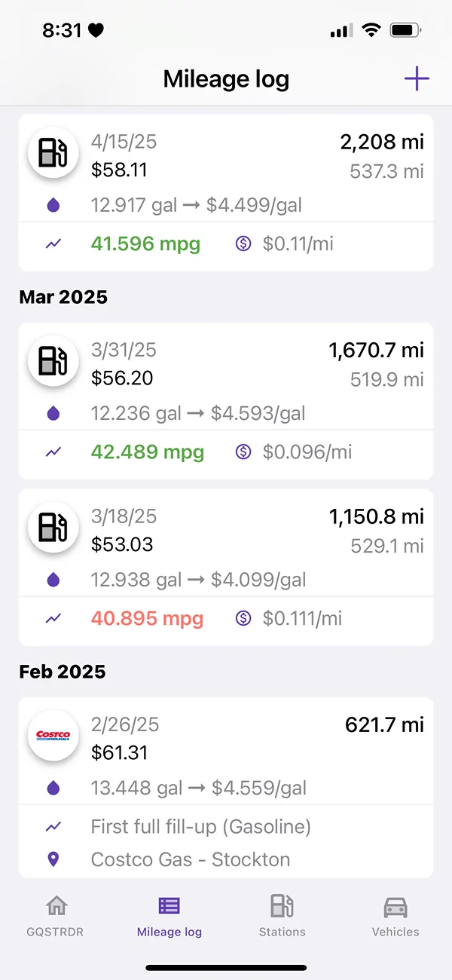Tap the fuel pump icon for 4/15/25
Screen dimensions: 452x980
pyautogui.click(x=53, y=152)
